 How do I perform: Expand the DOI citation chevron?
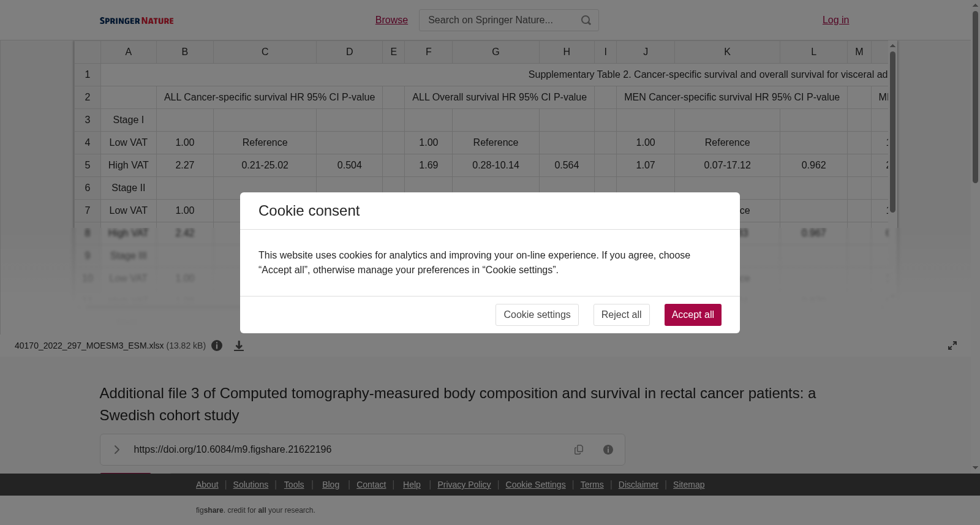[116, 450]
